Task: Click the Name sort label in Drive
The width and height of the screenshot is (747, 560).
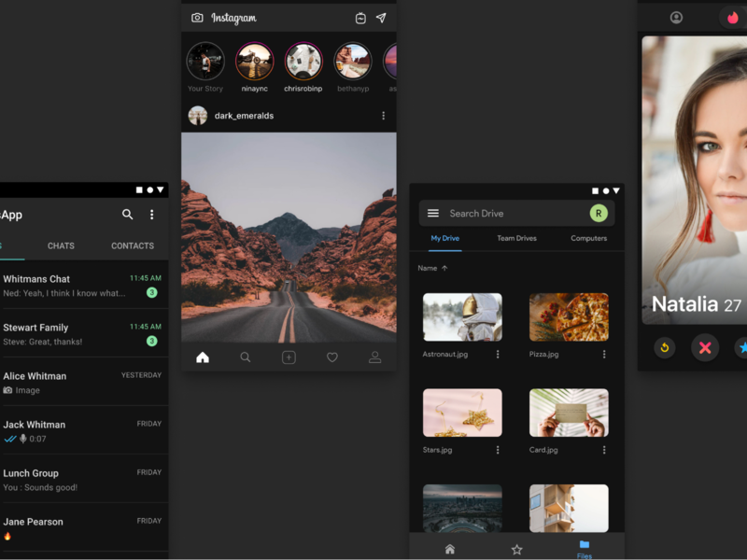Action: [x=428, y=268]
